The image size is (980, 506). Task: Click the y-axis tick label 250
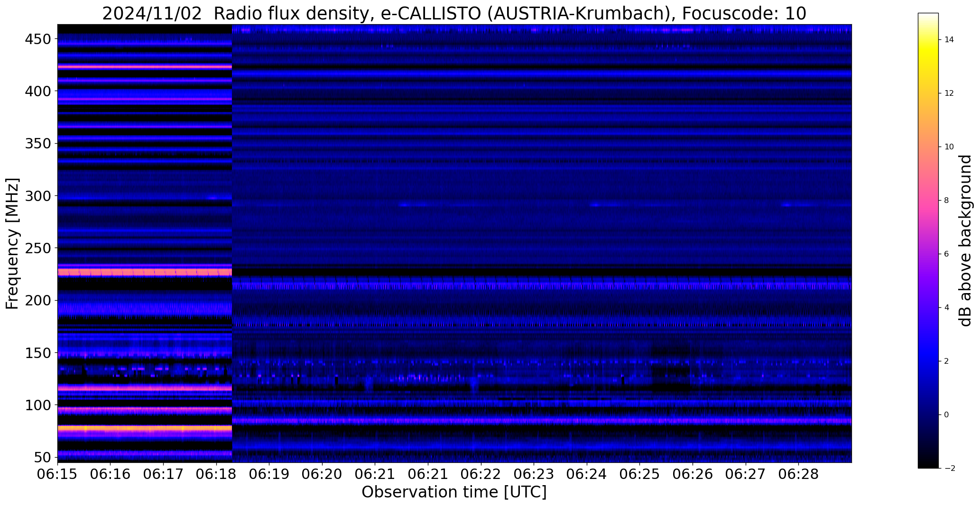(37, 248)
